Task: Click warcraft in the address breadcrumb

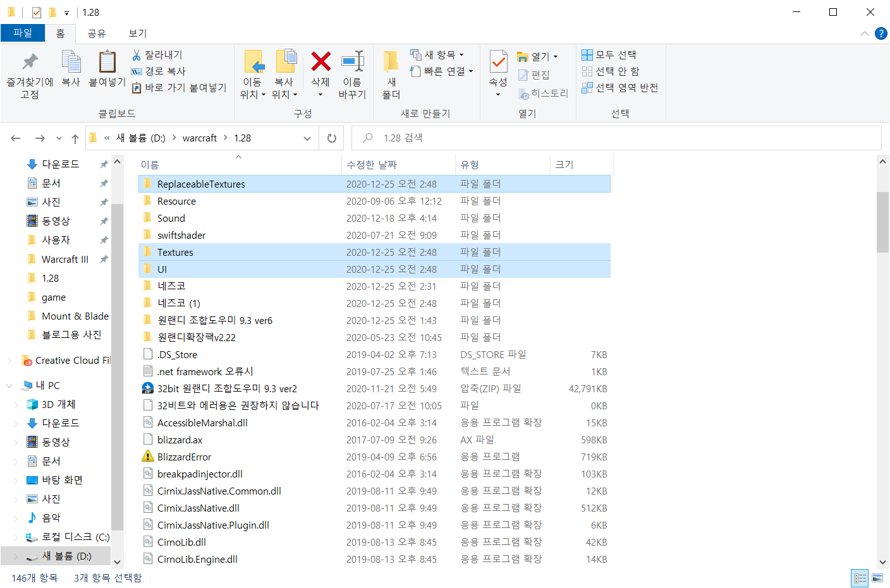Action: (x=200, y=138)
